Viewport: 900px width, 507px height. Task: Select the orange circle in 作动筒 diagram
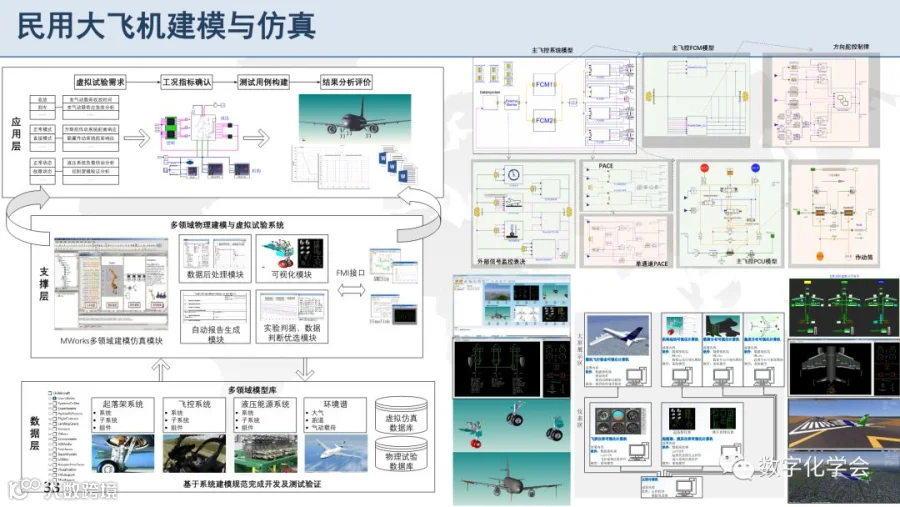coord(820,256)
